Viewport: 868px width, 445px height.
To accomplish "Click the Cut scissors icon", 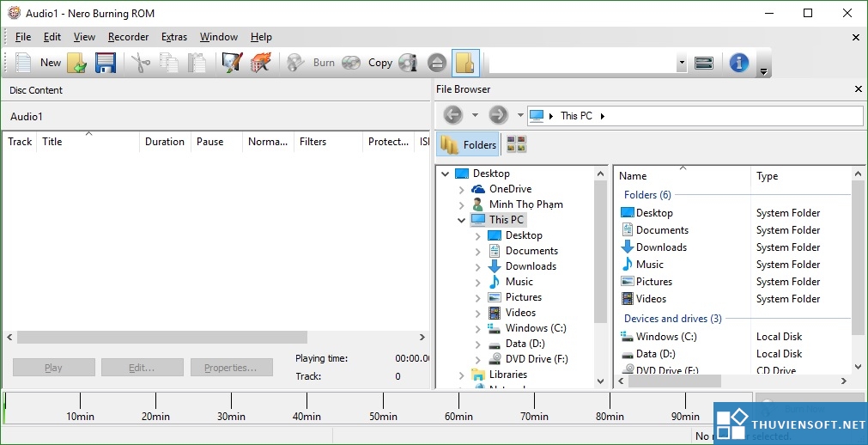I will click(141, 63).
